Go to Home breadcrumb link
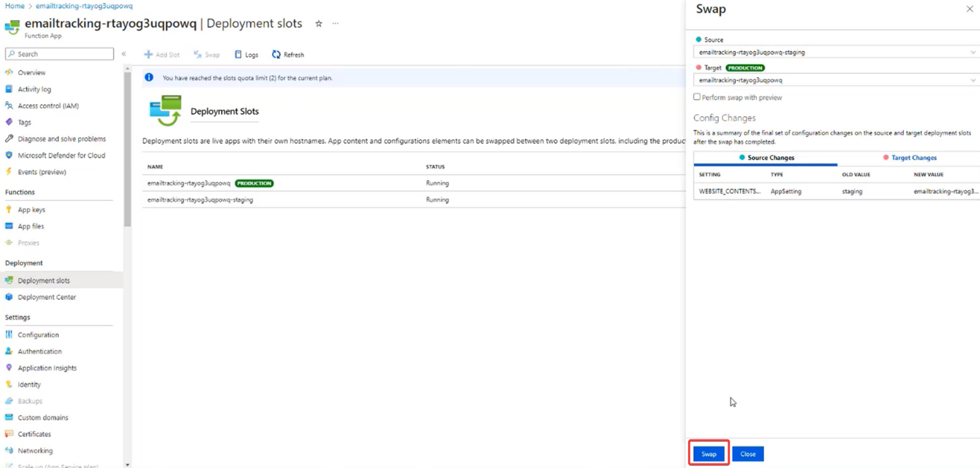Viewport: 980px width, 468px height. tap(15, 6)
